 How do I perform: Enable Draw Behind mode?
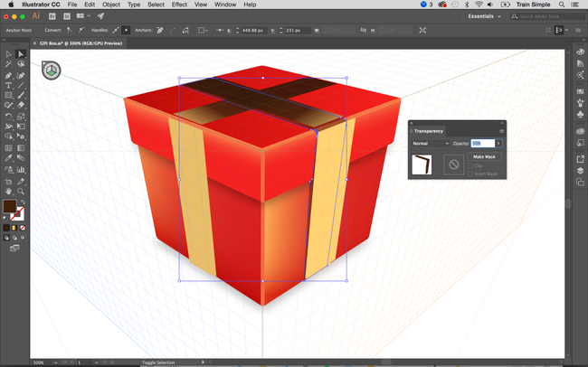[x=14, y=238]
